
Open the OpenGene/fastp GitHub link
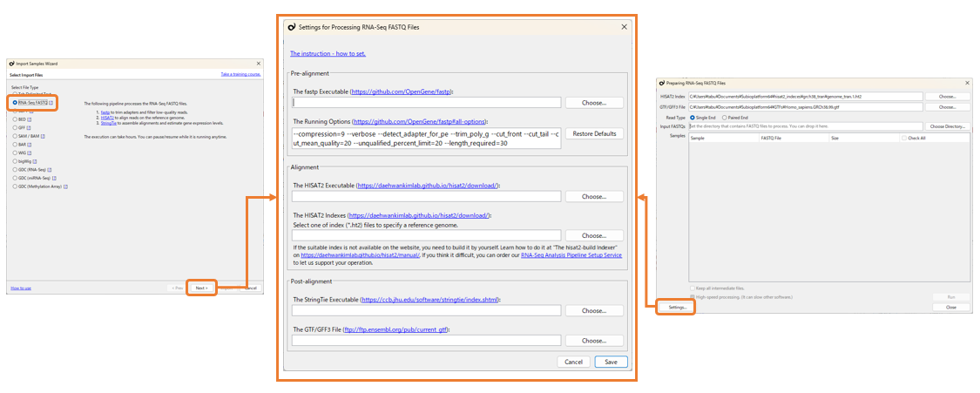pos(402,91)
